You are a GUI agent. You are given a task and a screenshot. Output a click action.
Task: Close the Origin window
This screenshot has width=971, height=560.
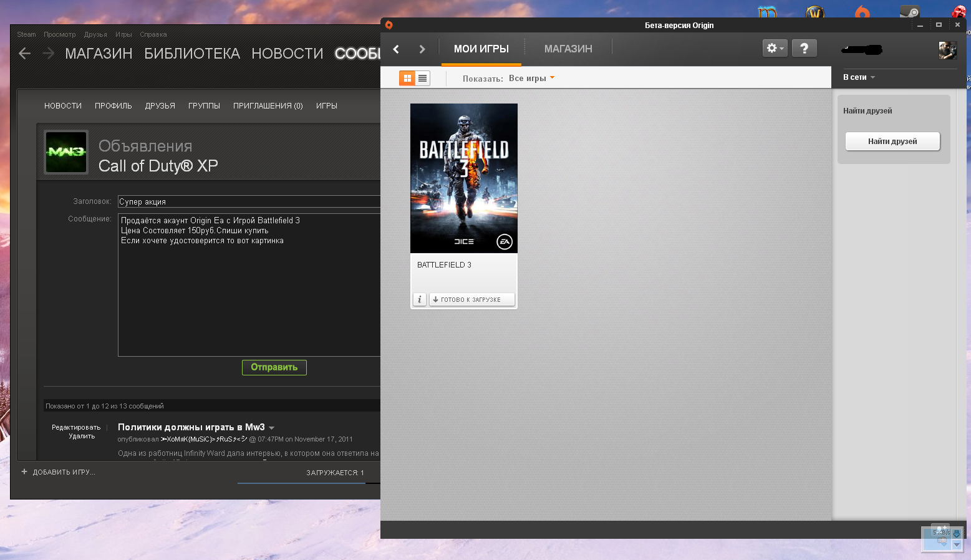(x=957, y=25)
